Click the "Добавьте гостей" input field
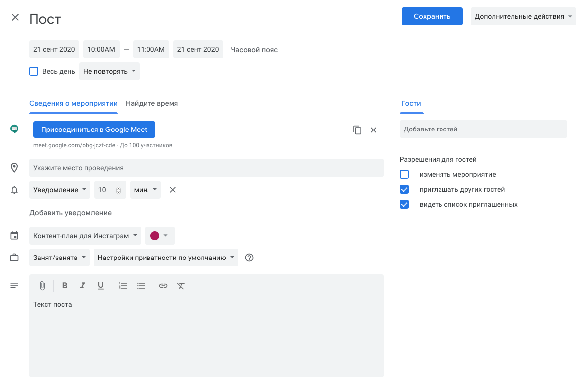This screenshot has height=389, width=588. click(x=483, y=129)
